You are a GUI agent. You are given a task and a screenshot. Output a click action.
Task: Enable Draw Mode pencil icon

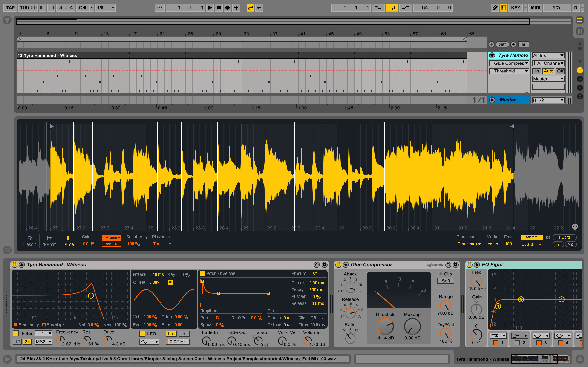(495, 8)
